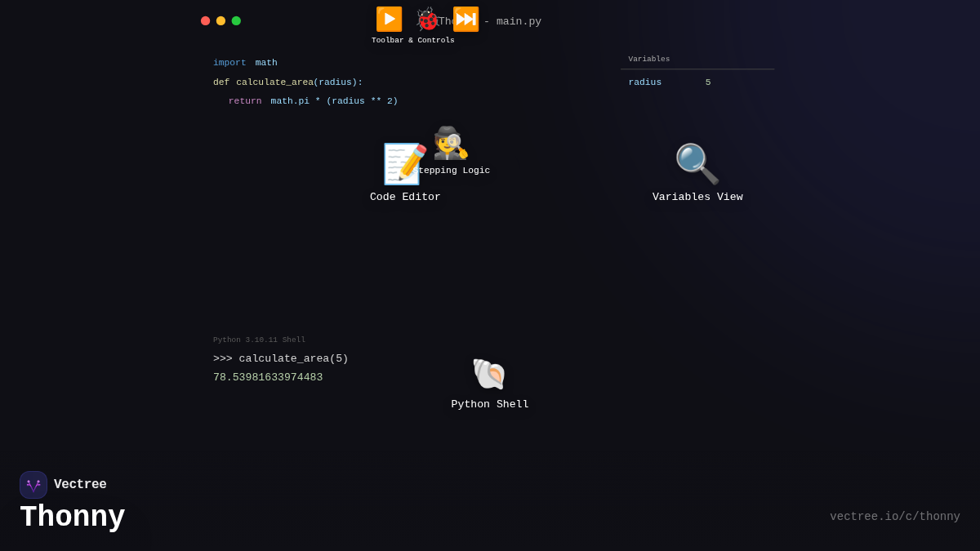Click the green maximize window button
This screenshot has width=980, height=551.
[x=236, y=20]
